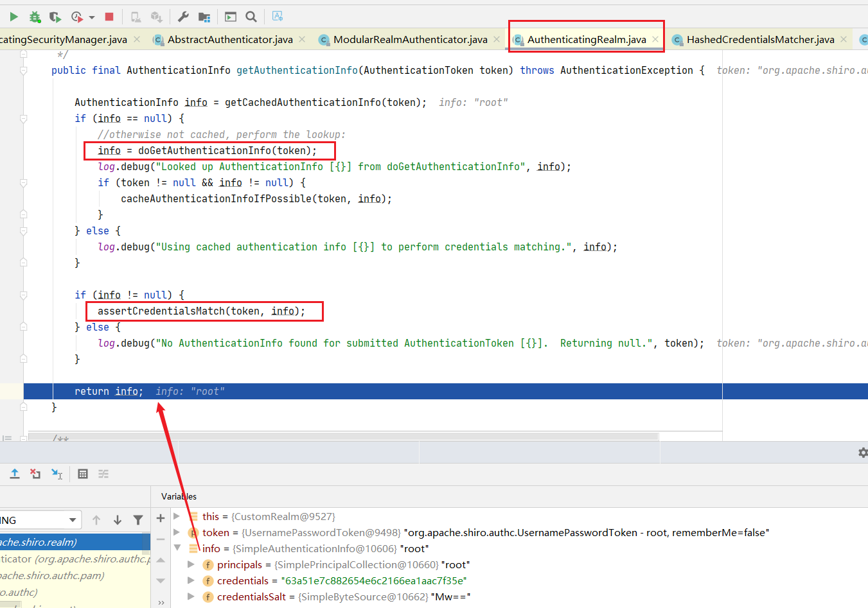Move to next frame with down arrow
Image resolution: width=868 pixels, height=608 pixels.
tap(118, 520)
